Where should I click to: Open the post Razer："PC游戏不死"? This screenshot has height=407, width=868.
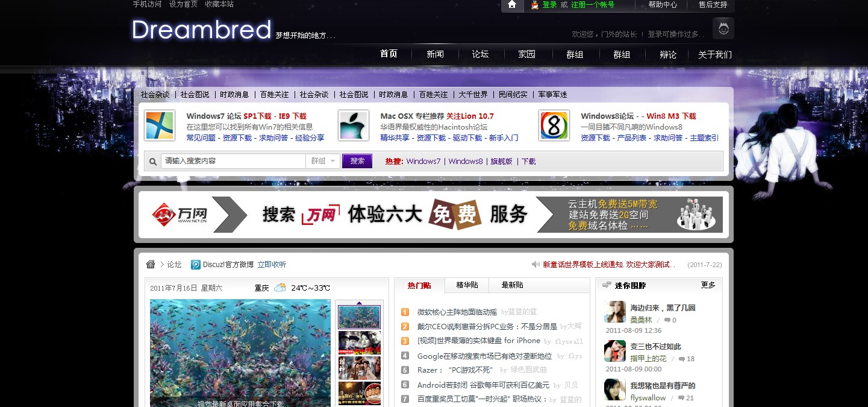pos(455,370)
